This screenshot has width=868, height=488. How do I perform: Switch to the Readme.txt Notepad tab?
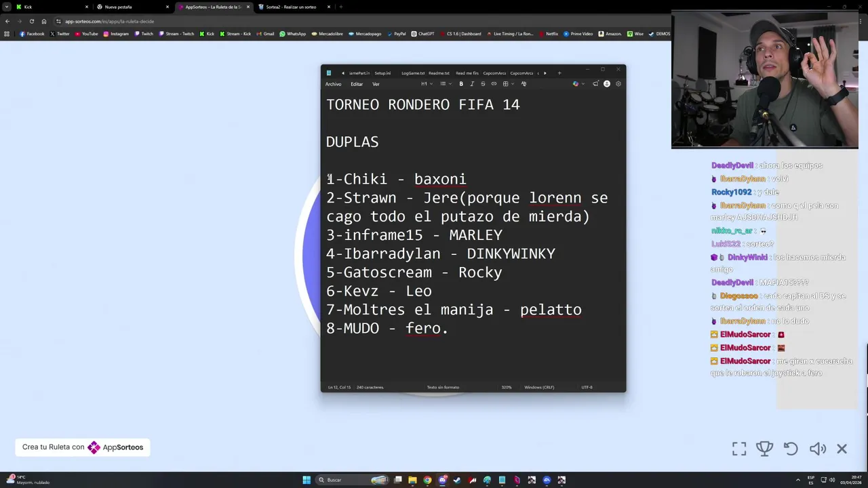click(x=439, y=73)
